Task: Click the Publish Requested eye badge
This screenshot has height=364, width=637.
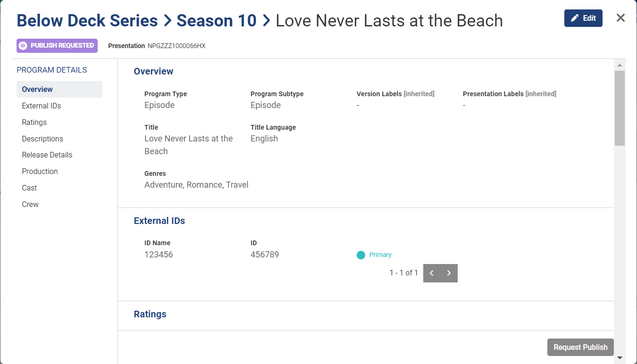Action: click(57, 46)
